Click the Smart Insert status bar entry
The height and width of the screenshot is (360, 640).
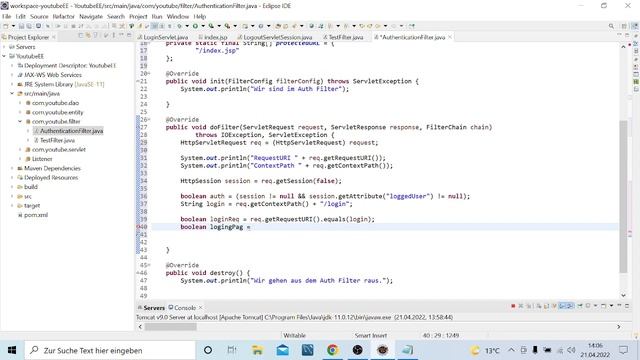coord(370,336)
